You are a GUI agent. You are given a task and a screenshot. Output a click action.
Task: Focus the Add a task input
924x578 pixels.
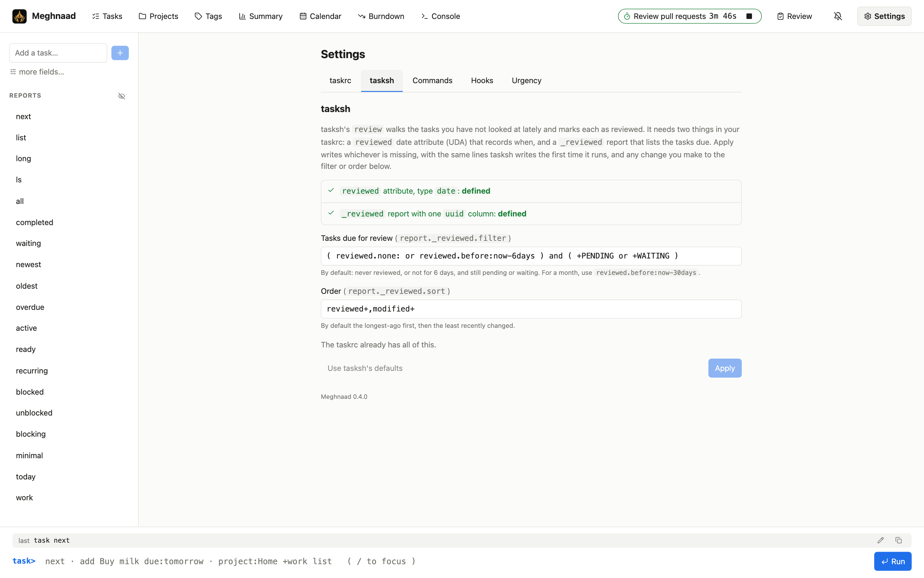click(58, 53)
